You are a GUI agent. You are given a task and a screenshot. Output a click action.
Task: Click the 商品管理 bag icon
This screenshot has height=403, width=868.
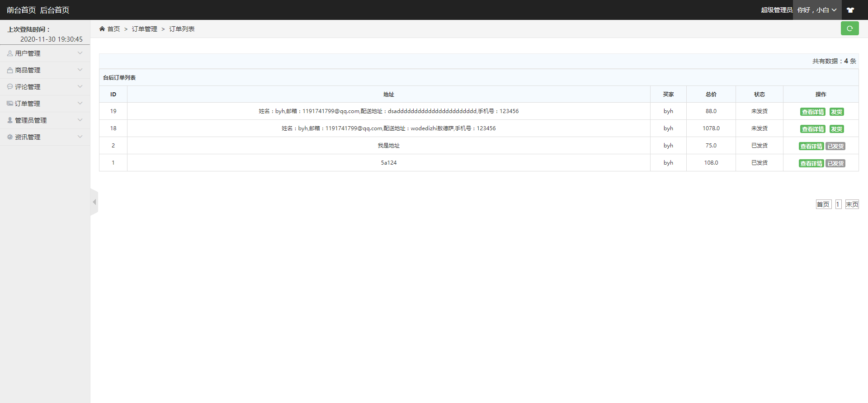coord(10,70)
